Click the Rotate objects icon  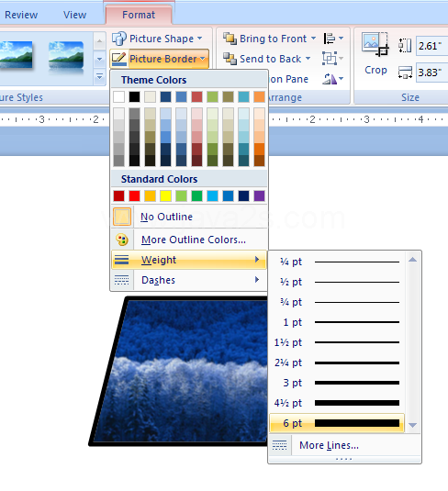click(330, 79)
